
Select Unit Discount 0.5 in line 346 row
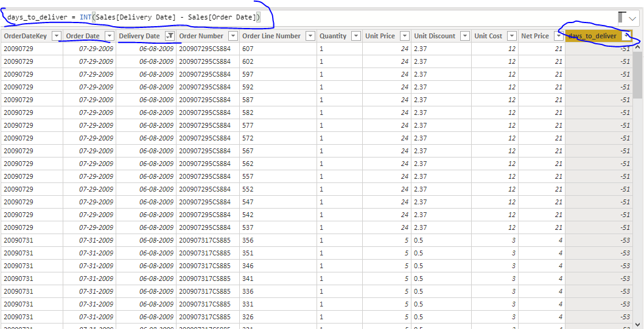441,266
